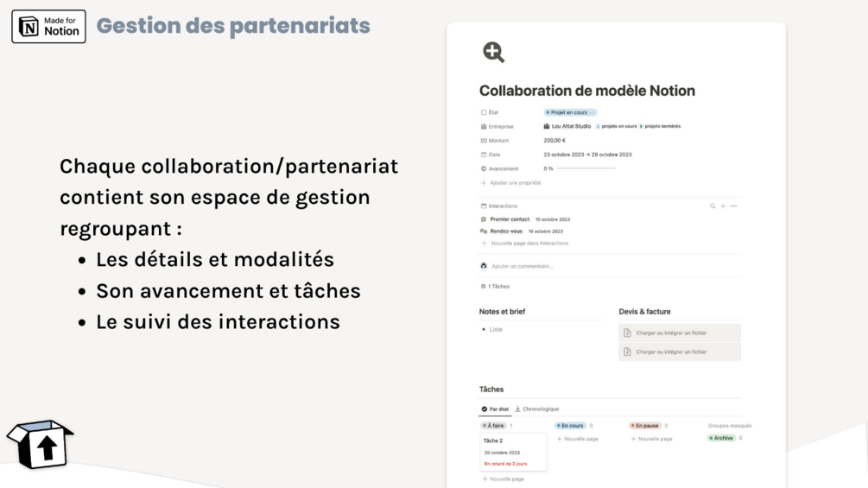
Task: Open the Rendez-vous interaction page
Action: click(x=506, y=231)
